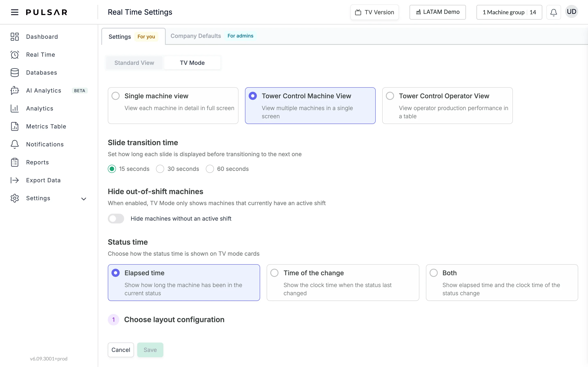Image resolution: width=588 pixels, height=367 pixels.
Task: Choose the Both status time option
Action: [x=502, y=283]
